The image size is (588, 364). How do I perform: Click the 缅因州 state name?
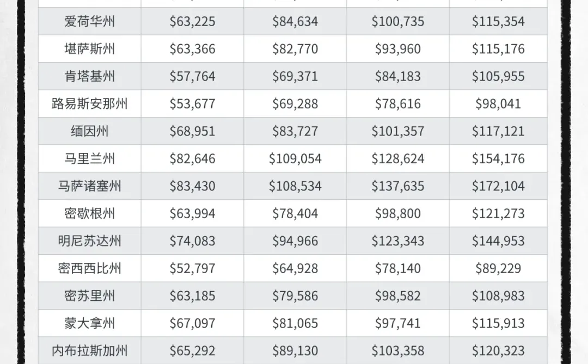point(90,131)
